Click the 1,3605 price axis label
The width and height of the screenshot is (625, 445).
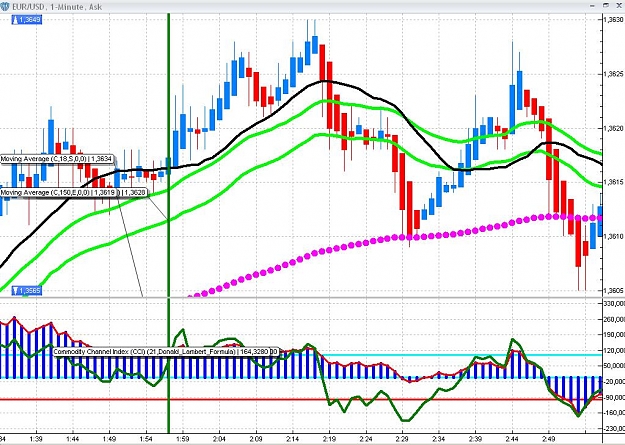[x=614, y=290]
